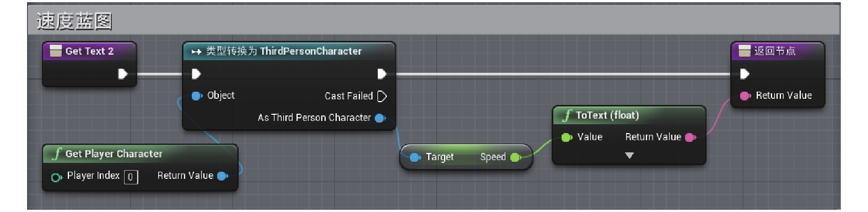The image size is (868, 212).
Task: Click the Cast Failed execution pin
Action: click(x=382, y=96)
